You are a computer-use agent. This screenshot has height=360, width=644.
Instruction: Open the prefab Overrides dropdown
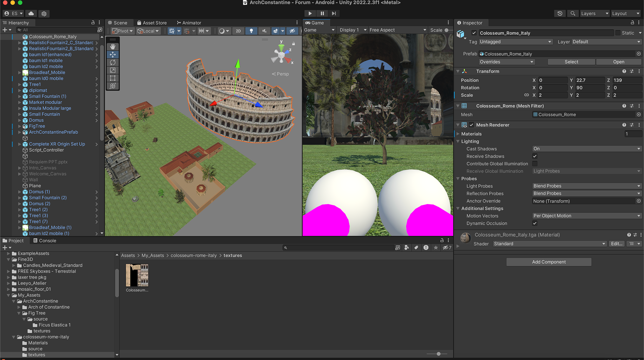pyautogui.click(x=506, y=62)
